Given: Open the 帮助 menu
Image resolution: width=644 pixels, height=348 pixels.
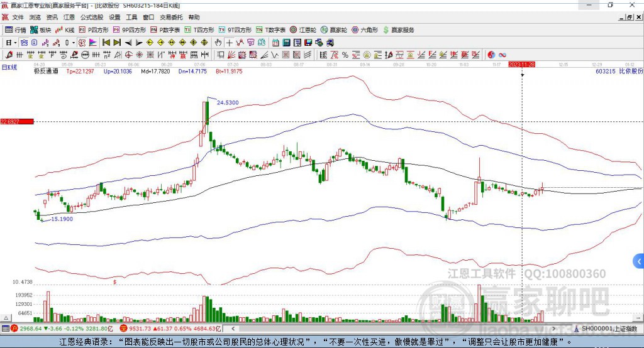Looking at the screenshot, I should tap(194, 17).
